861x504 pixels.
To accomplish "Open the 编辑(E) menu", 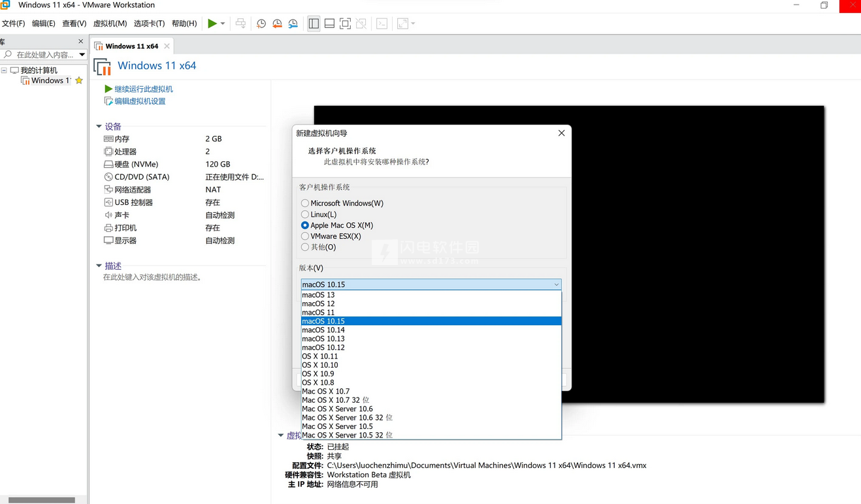I will [43, 24].
